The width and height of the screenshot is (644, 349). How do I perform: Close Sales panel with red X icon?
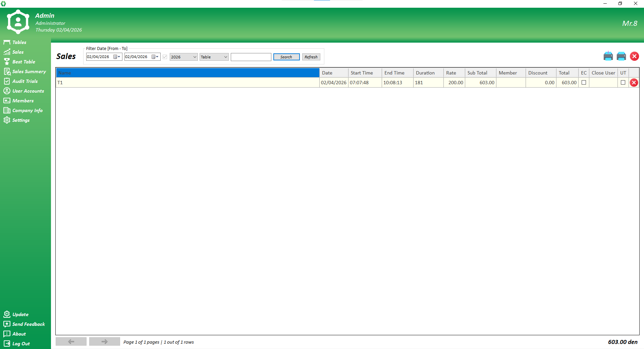tap(634, 56)
